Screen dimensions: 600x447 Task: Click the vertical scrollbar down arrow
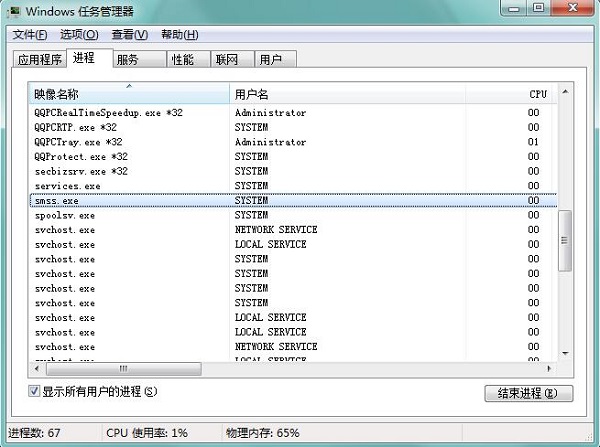point(565,353)
